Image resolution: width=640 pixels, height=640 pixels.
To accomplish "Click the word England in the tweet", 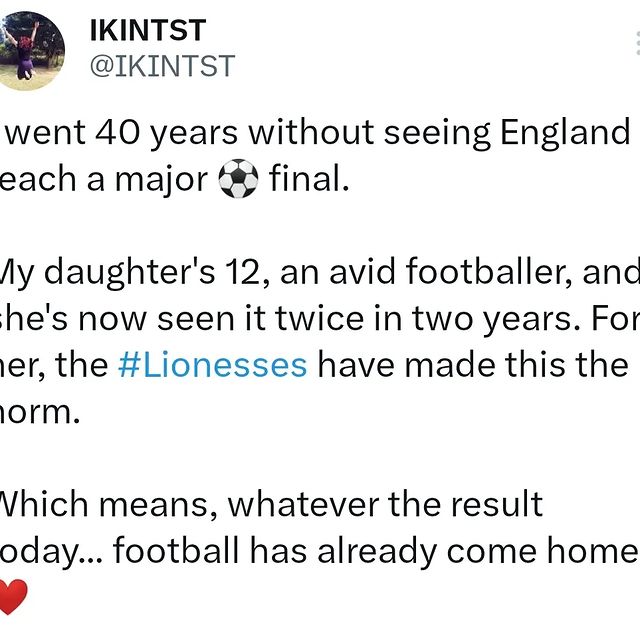I will click(x=565, y=132).
